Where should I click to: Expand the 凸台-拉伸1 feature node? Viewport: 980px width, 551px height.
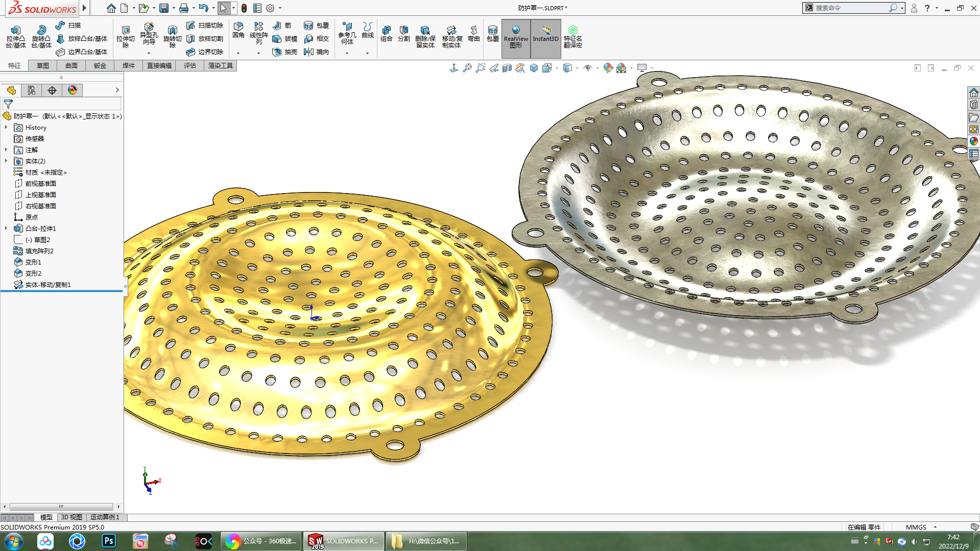pos(6,228)
